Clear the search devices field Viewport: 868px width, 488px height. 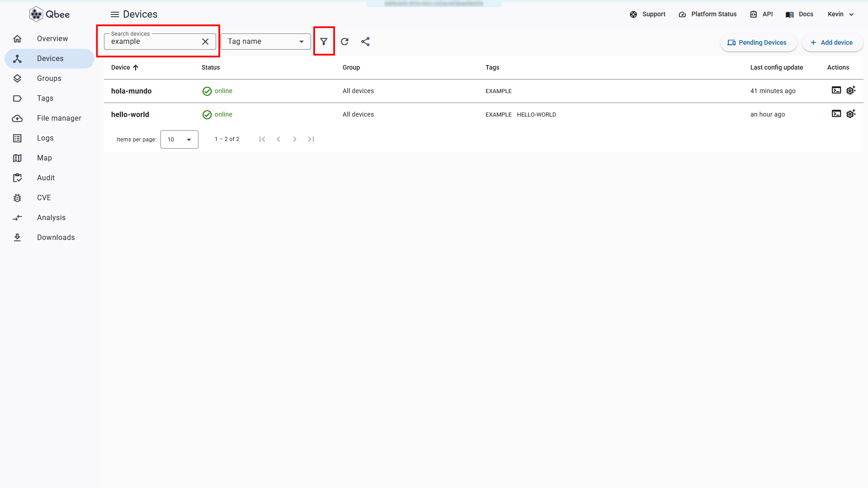pyautogui.click(x=205, y=42)
